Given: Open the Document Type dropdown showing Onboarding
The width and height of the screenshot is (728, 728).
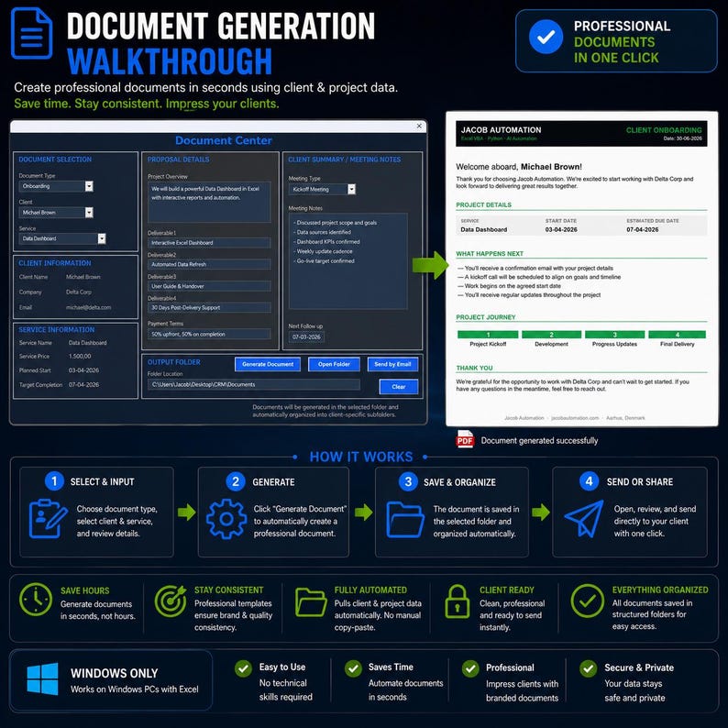Looking at the screenshot, I should (89, 186).
